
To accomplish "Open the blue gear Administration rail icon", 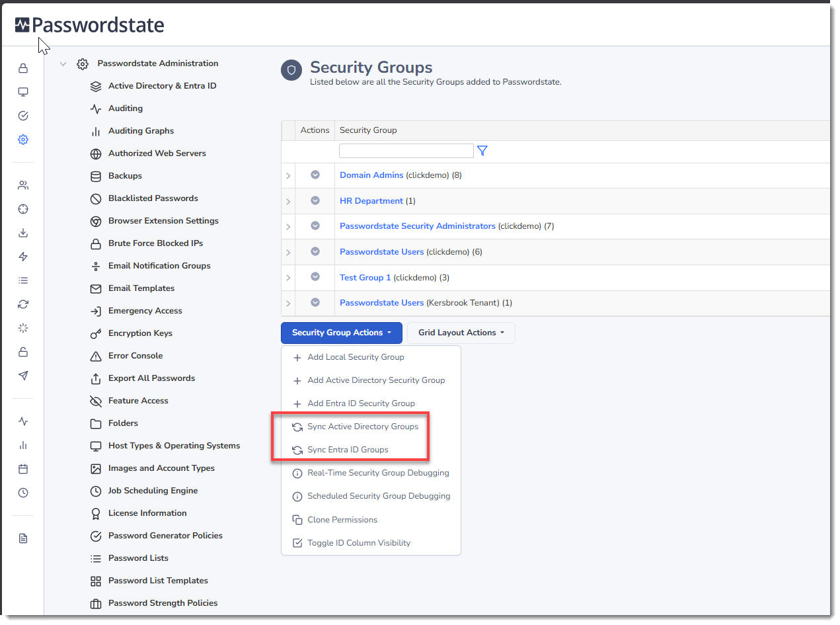I will pos(23,140).
